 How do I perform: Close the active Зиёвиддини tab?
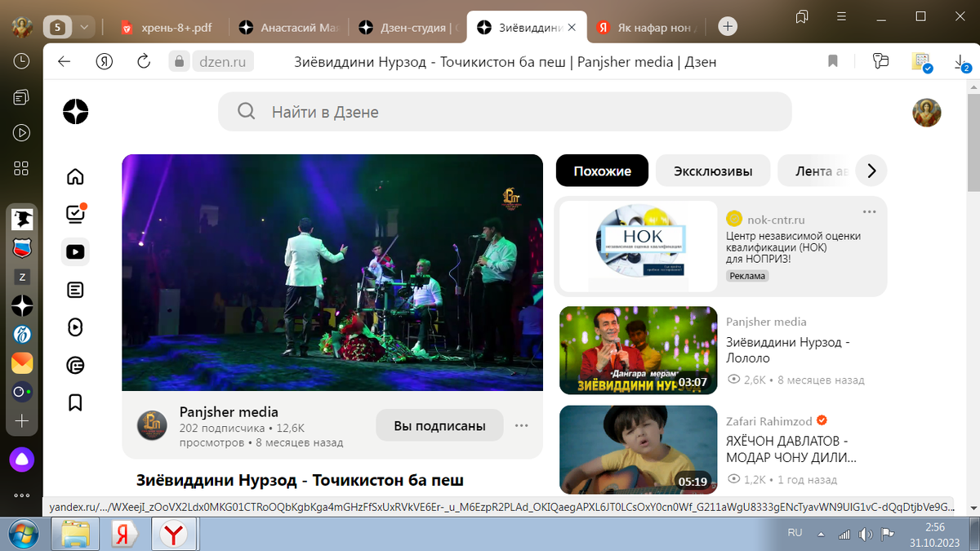572,27
